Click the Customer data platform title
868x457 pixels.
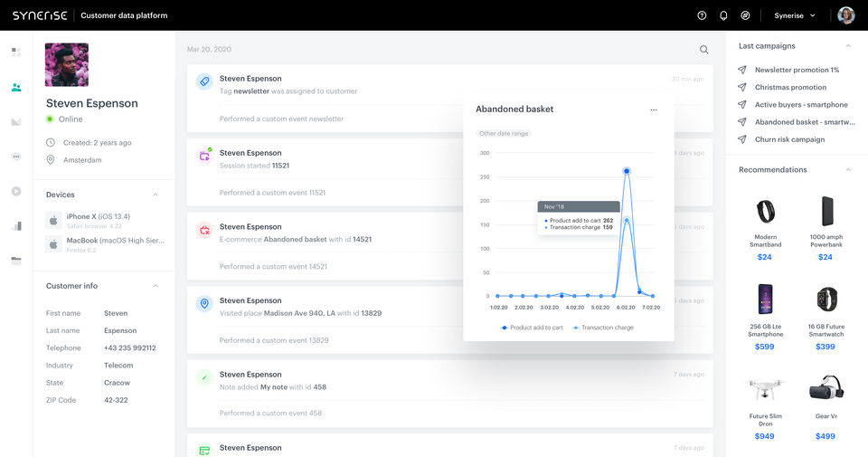(124, 15)
